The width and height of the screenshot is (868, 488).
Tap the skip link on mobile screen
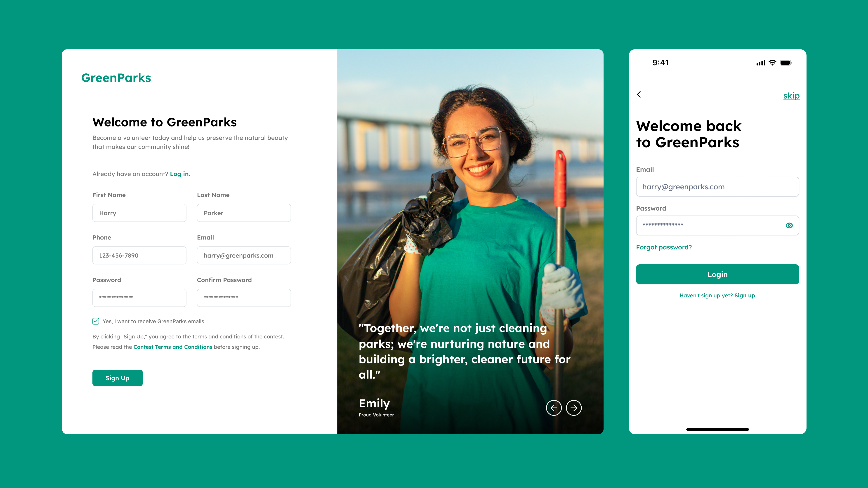click(791, 96)
